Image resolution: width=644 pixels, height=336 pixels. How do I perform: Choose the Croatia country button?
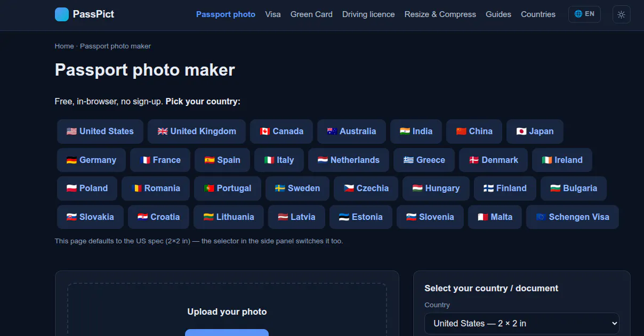tap(158, 217)
